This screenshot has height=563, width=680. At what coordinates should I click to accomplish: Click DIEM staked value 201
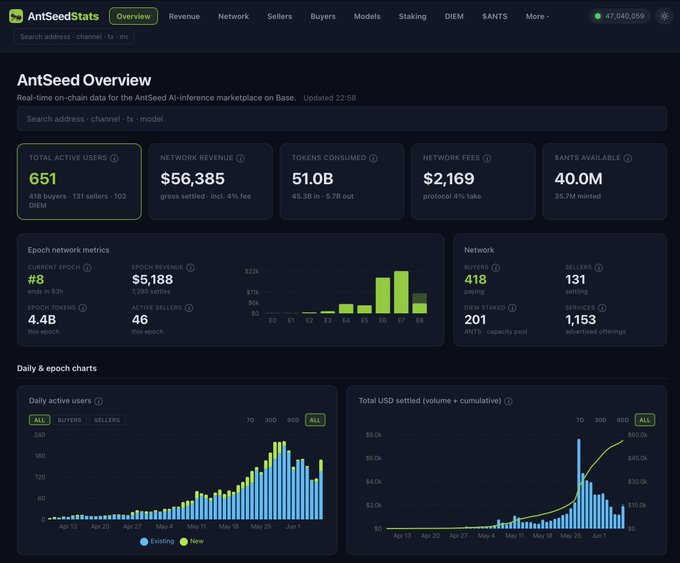pos(475,320)
